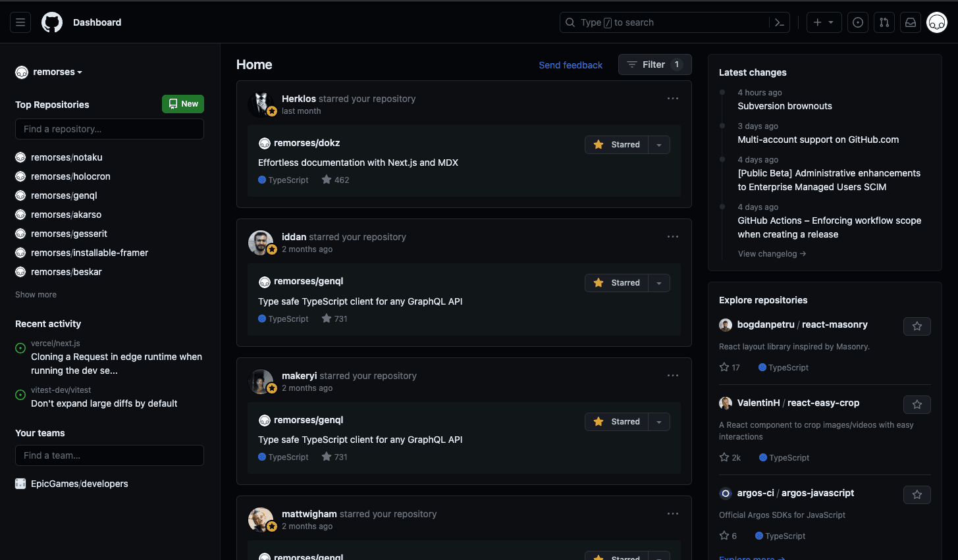
Task: Open the hamburger navigation menu
Action: (x=20, y=22)
